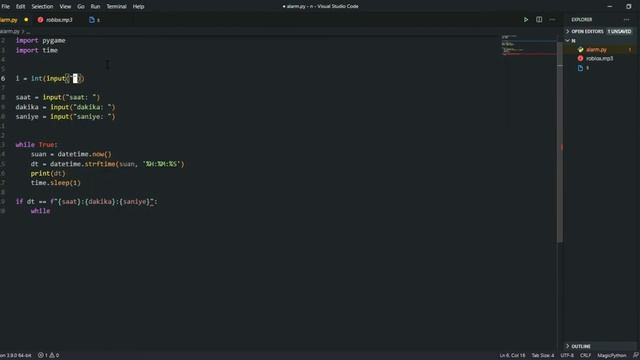
Task: Change Tab Size: 4 indentation setting
Action: [543, 355]
